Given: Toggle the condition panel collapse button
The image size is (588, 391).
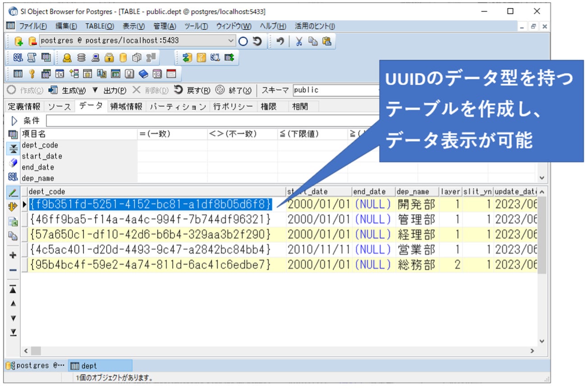Looking at the screenshot, I should (14, 148).
